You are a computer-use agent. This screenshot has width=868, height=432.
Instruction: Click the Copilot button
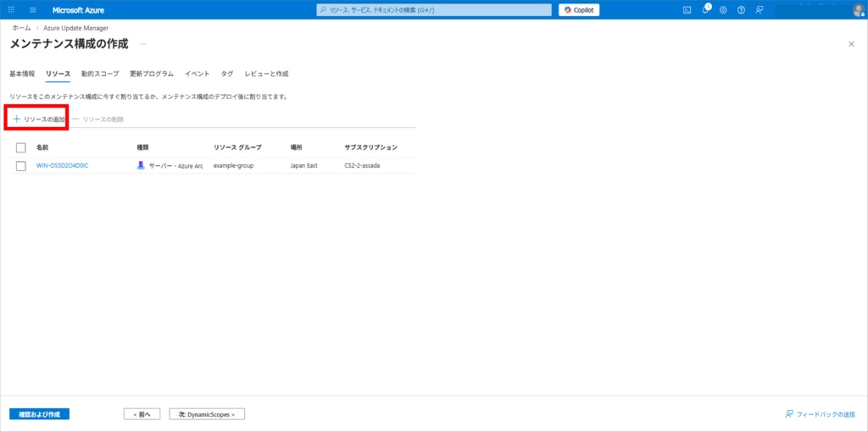coord(579,10)
